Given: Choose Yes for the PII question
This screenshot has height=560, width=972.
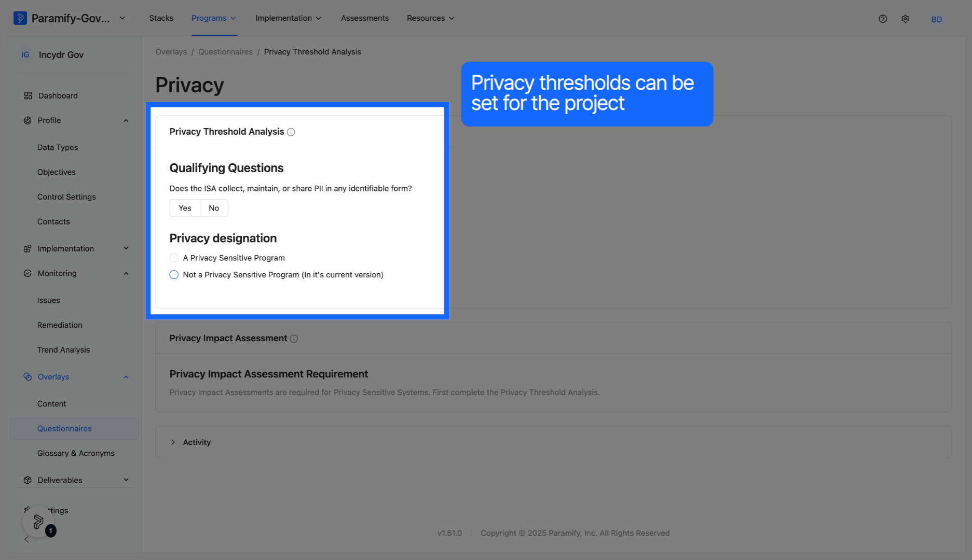Looking at the screenshot, I should (185, 208).
